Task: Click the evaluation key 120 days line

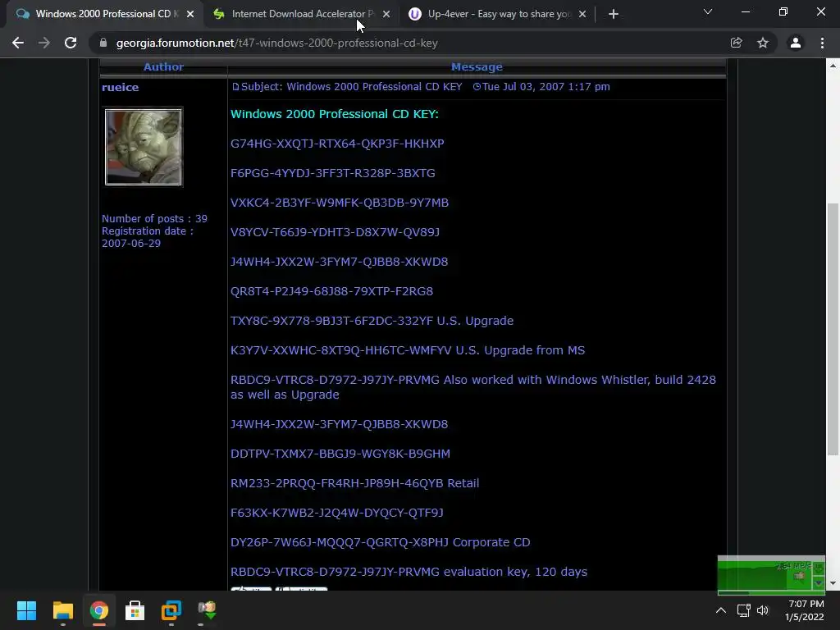Action: (x=409, y=572)
